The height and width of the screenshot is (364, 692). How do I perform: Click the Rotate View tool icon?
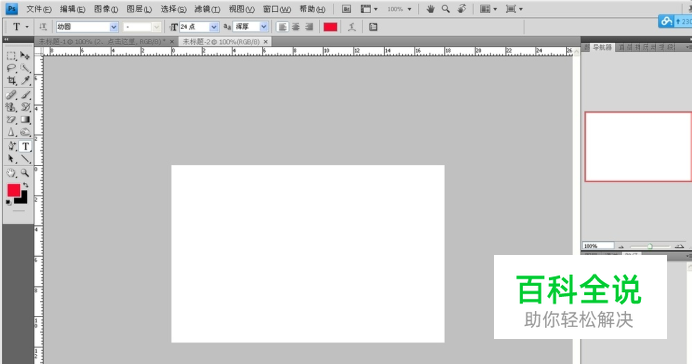click(x=462, y=9)
